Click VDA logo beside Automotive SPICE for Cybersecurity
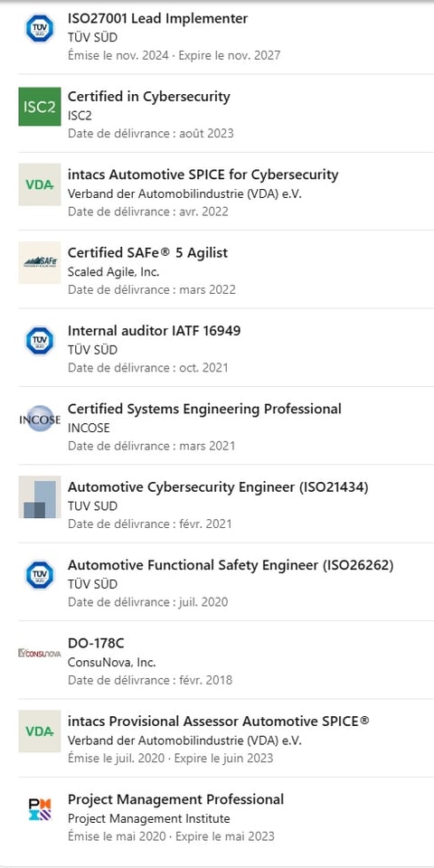 (39, 184)
